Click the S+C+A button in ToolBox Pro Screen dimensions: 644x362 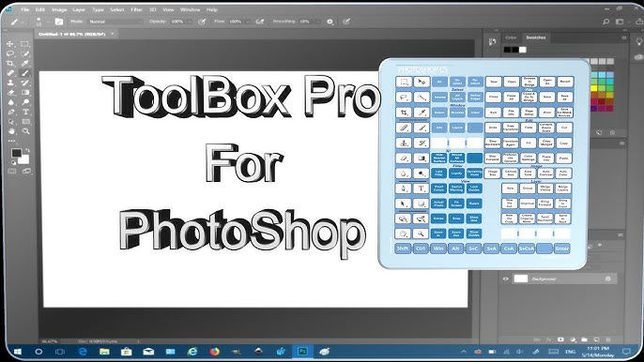coord(527,249)
